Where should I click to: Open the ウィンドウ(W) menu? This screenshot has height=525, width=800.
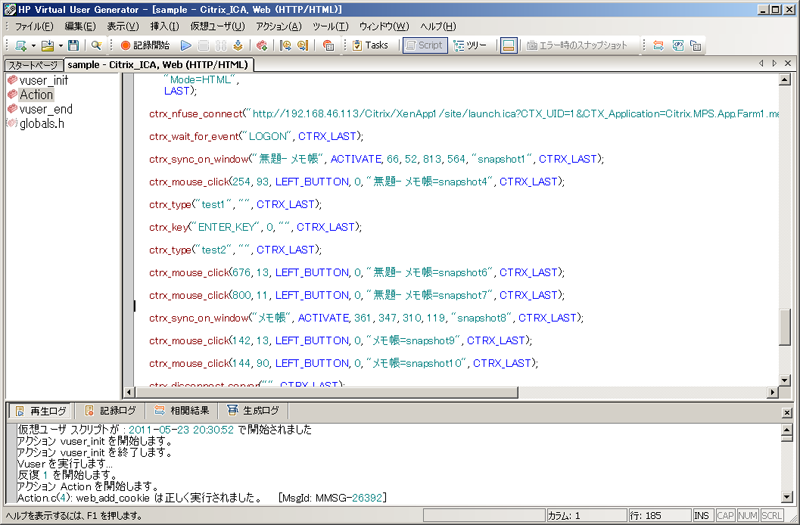[384, 27]
